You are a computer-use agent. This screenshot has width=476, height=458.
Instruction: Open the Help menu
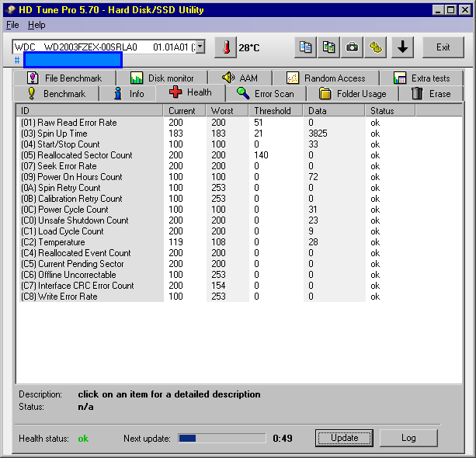[36, 25]
